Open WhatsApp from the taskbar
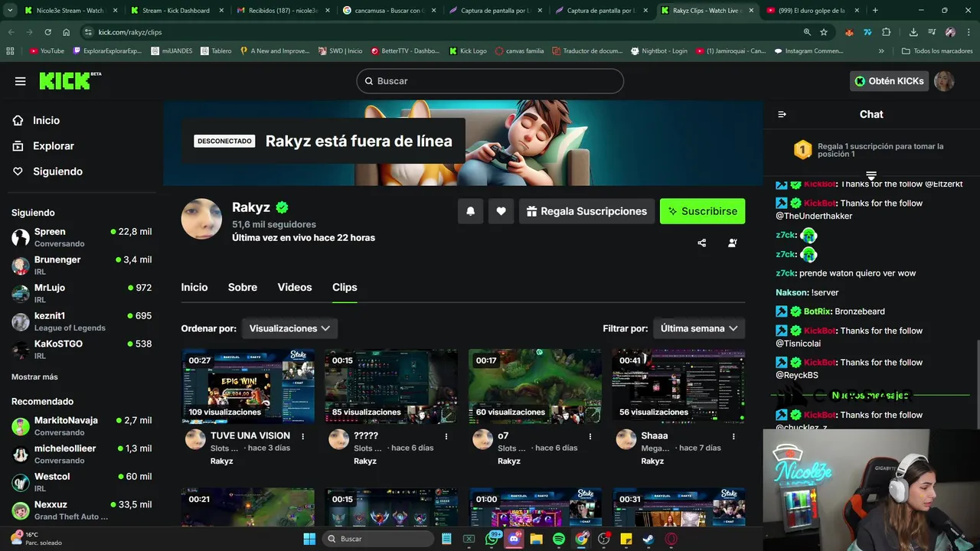Image resolution: width=980 pixels, height=551 pixels. (492, 539)
